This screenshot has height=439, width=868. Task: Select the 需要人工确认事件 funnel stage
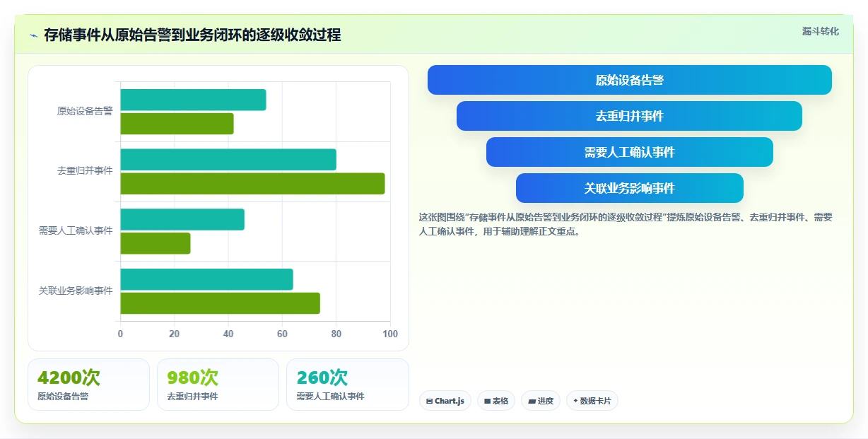(630, 152)
